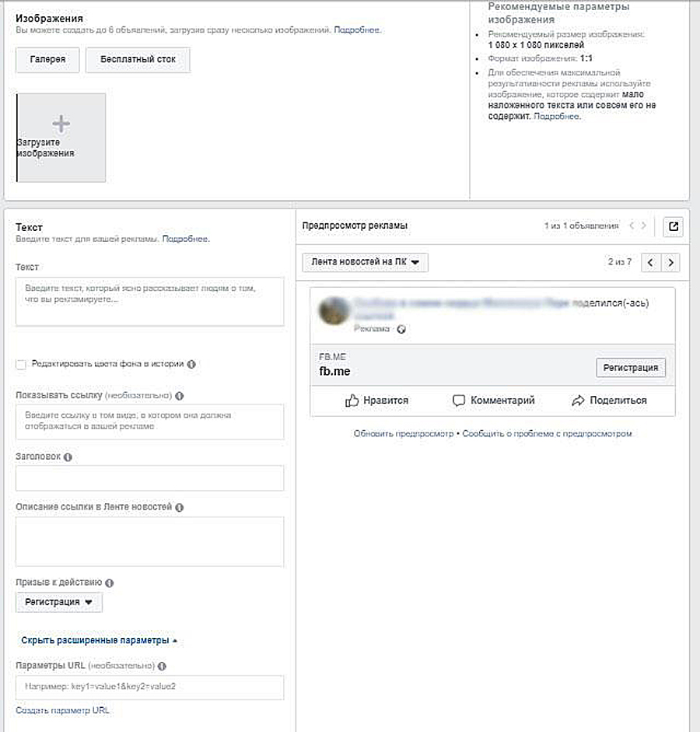Click previous placement arrow in preview
This screenshot has height=732, width=700.
pos(652,262)
